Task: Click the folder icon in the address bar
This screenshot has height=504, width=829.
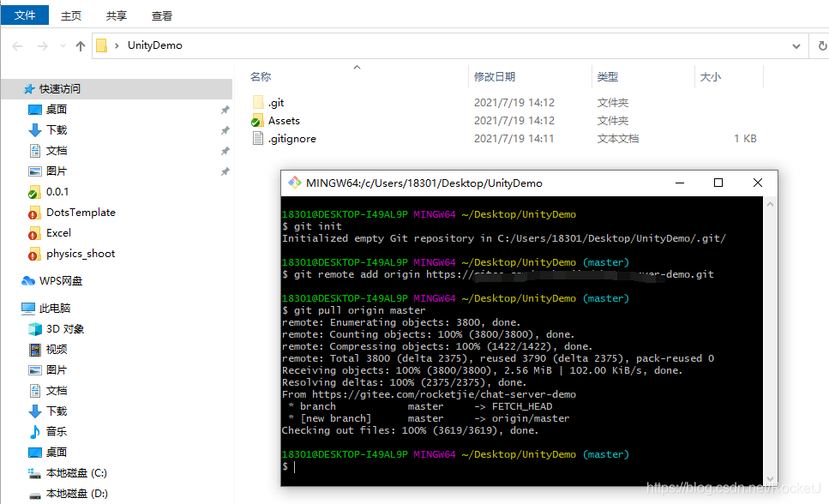Action: click(101, 45)
